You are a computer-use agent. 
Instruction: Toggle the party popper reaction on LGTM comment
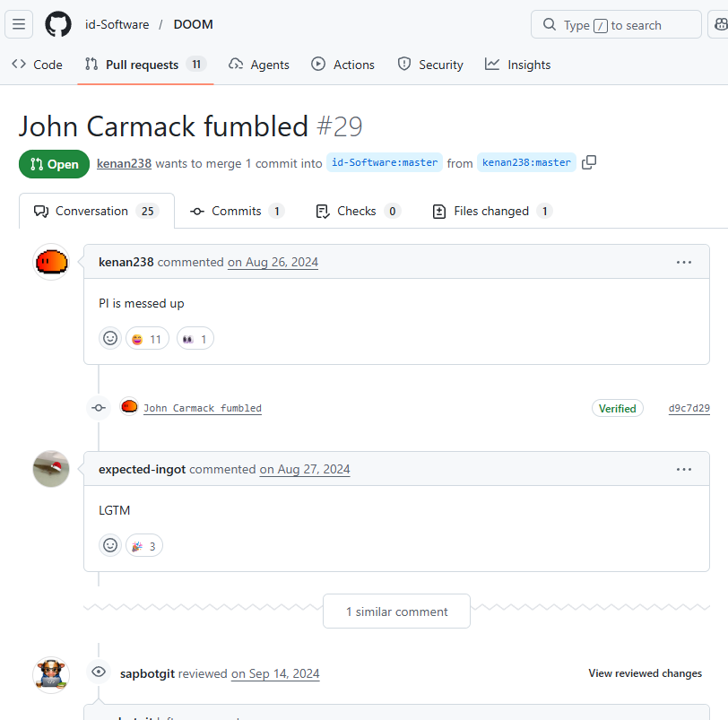click(x=144, y=545)
